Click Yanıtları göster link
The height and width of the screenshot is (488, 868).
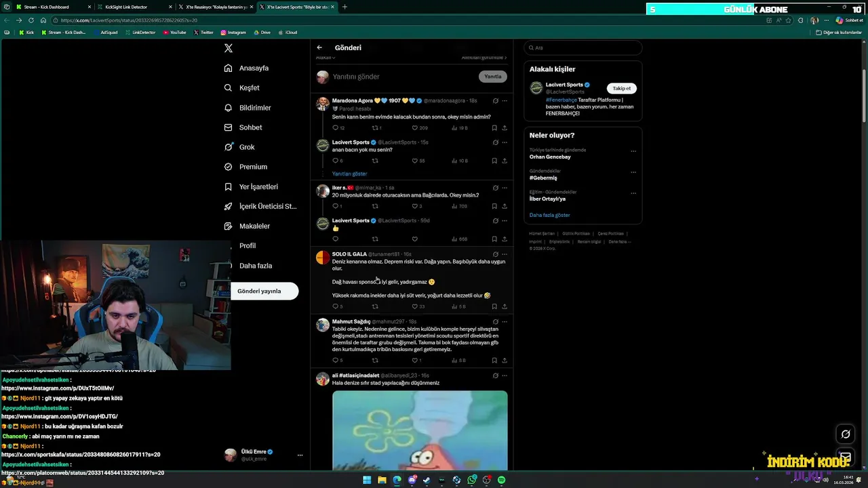click(x=349, y=174)
